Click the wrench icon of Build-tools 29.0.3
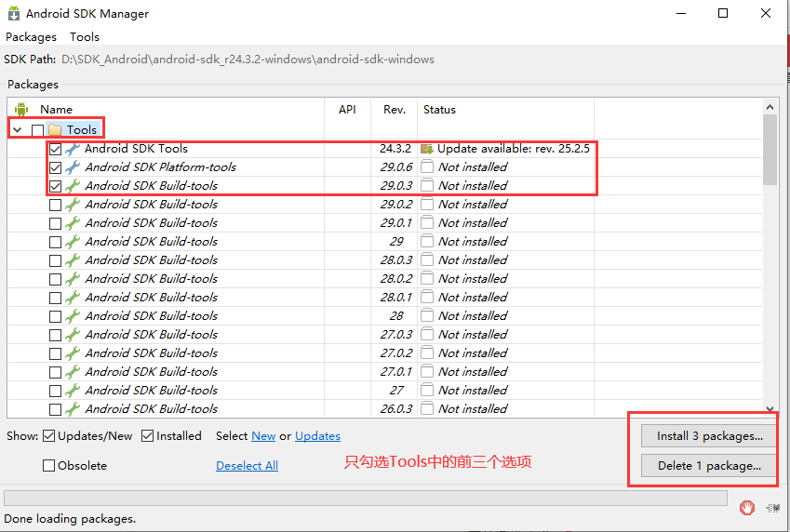 [73, 186]
